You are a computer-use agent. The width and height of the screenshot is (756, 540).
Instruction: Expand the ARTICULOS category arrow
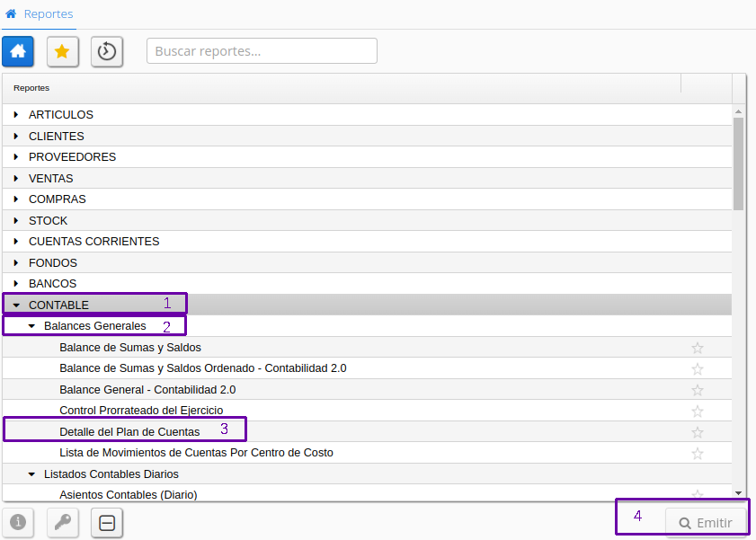(x=16, y=115)
